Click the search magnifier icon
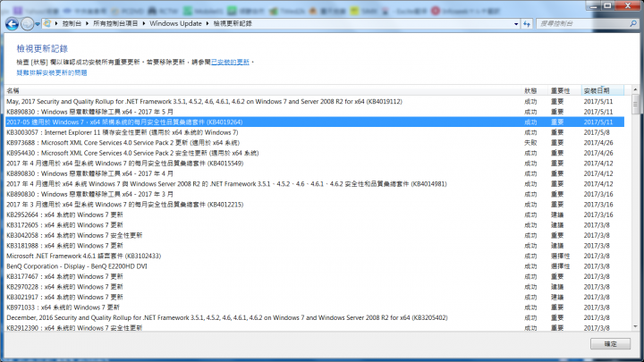This screenshot has width=644, height=362. click(x=633, y=24)
